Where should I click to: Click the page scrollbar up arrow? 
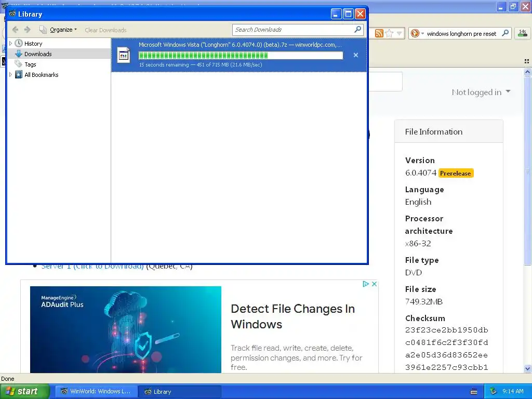[x=527, y=72]
